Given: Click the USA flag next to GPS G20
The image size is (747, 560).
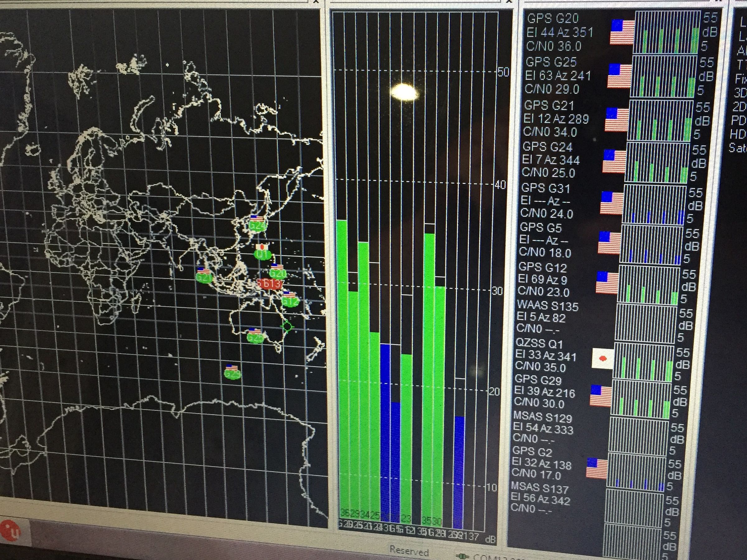Looking at the screenshot, I should pyautogui.click(x=622, y=32).
